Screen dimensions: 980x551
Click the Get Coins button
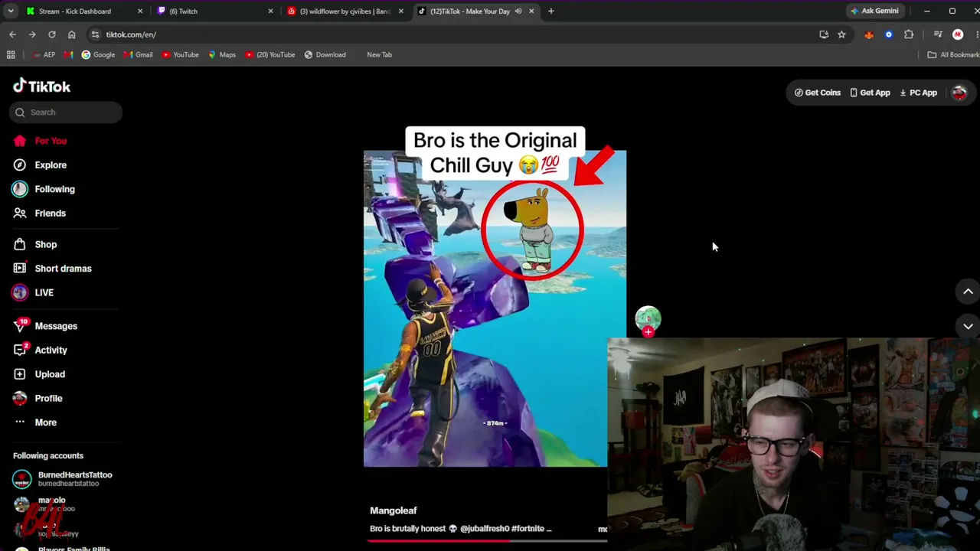tap(818, 93)
